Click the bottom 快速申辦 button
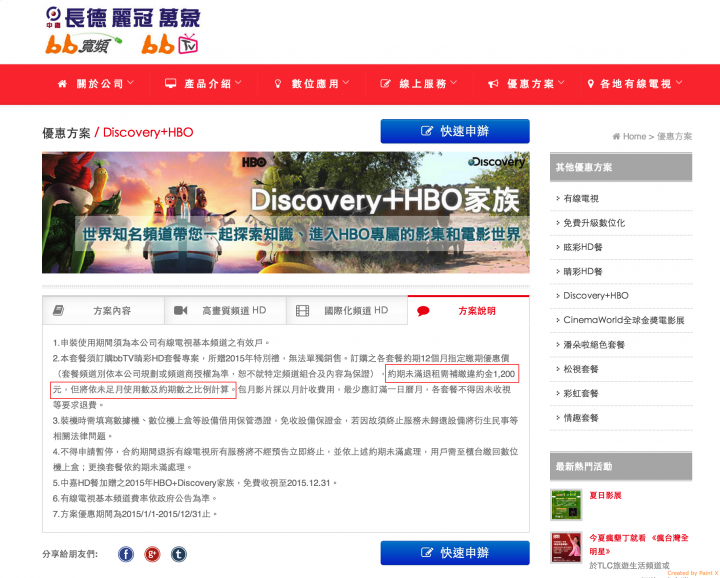The width and height of the screenshot is (720, 578). tap(455, 553)
